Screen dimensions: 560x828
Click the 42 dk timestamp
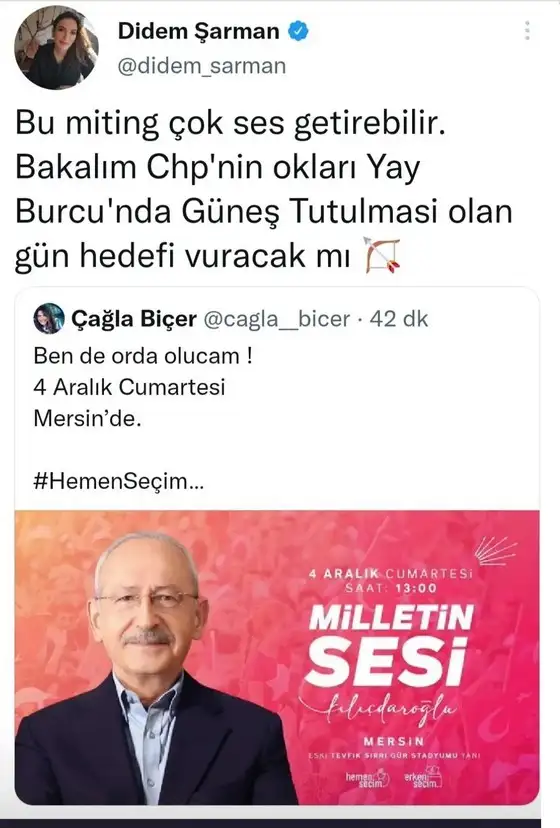399,319
